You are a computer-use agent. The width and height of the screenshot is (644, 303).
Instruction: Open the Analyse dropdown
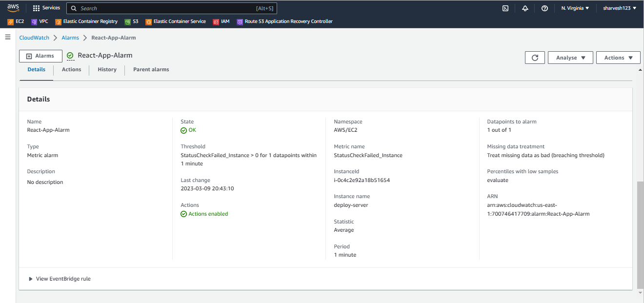click(570, 57)
